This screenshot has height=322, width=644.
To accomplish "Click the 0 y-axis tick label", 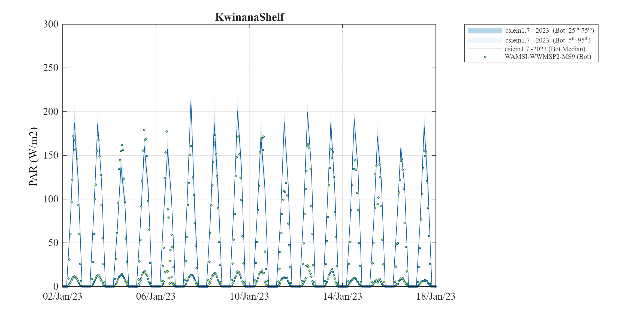I will click(x=56, y=286).
